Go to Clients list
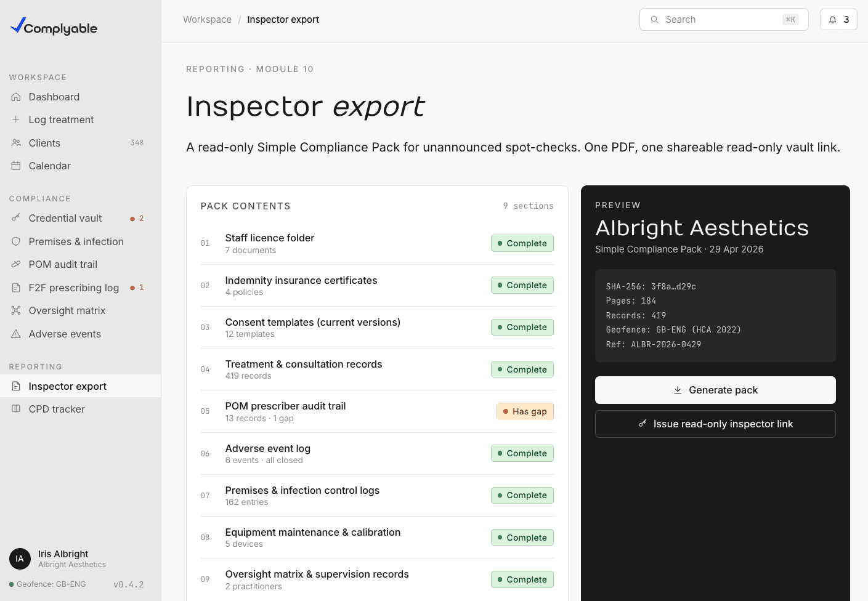Image resolution: width=868 pixels, height=601 pixels. pos(81,143)
